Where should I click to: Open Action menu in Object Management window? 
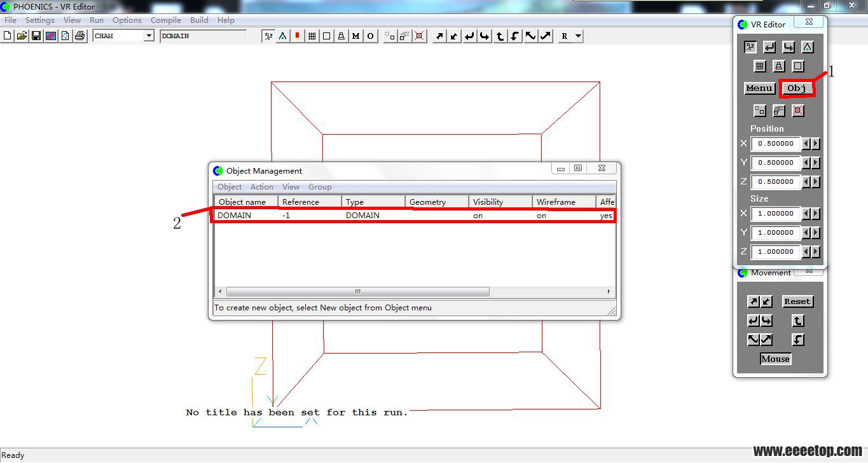[x=261, y=187]
